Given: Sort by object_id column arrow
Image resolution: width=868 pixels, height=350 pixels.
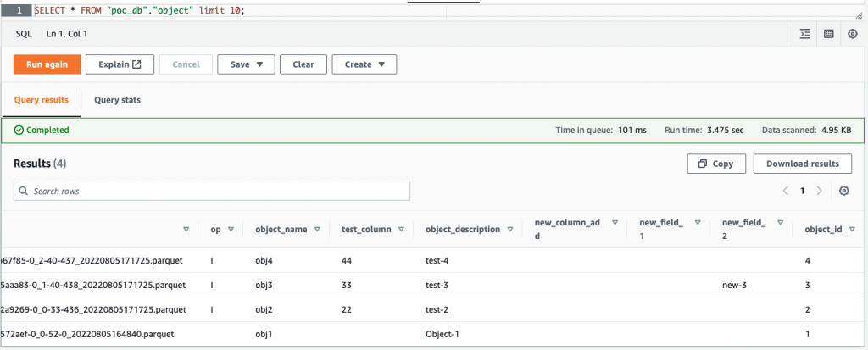Looking at the screenshot, I should [853, 230].
